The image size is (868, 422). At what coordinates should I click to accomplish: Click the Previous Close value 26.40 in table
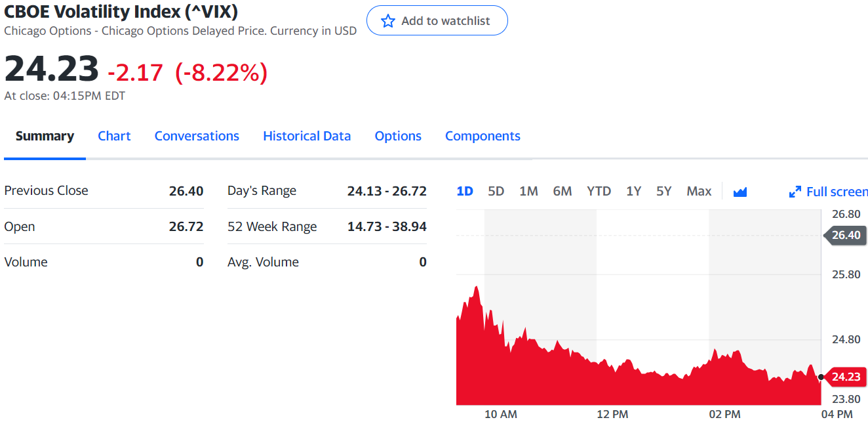(186, 191)
